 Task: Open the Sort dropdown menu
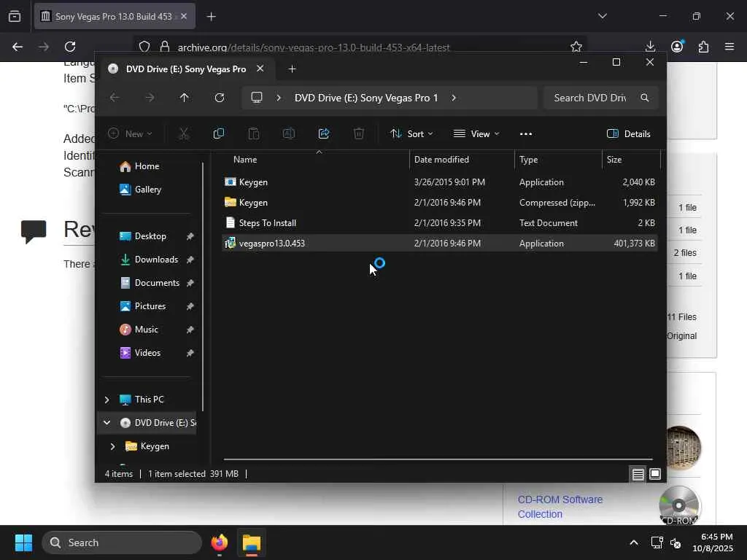pos(411,134)
